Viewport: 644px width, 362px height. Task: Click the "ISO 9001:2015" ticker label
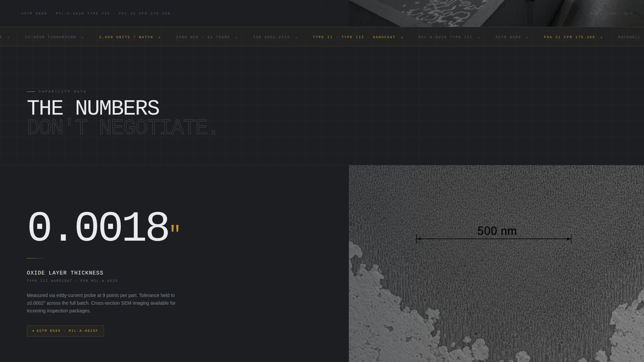tap(272, 37)
